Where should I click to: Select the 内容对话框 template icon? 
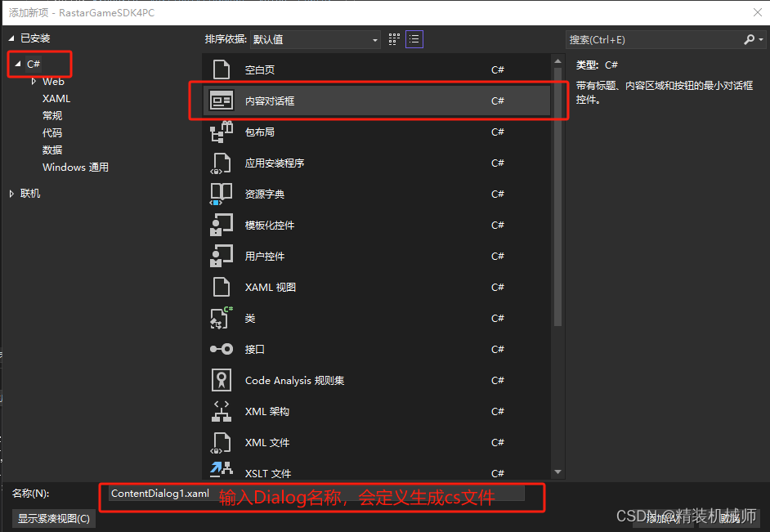pyautogui.click(x=221, y=101)
